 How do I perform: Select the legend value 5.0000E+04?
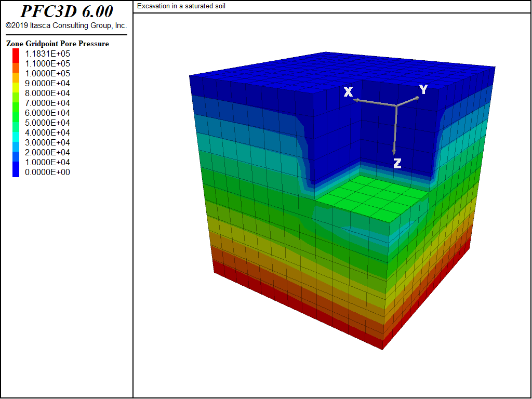click(47, 123)
